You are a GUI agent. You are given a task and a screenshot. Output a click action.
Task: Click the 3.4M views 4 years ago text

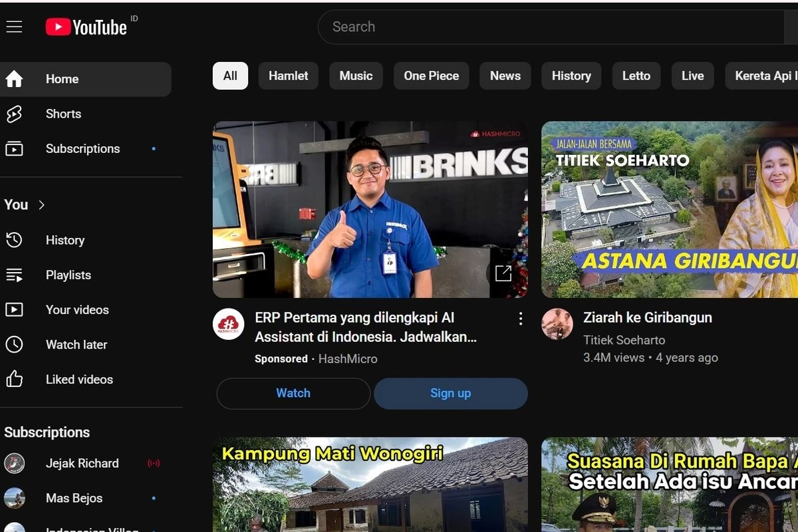pos(650,358)
